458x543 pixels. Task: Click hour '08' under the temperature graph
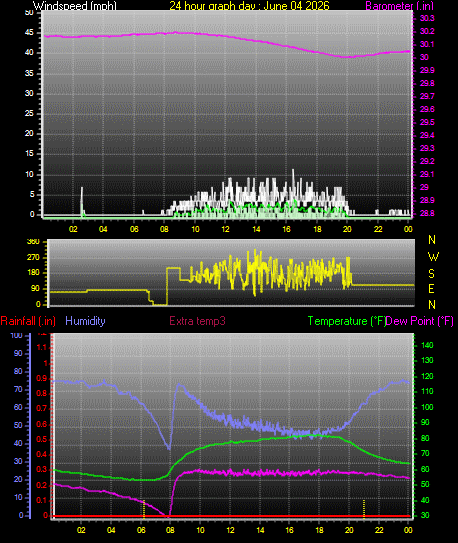tap(170, 530)
